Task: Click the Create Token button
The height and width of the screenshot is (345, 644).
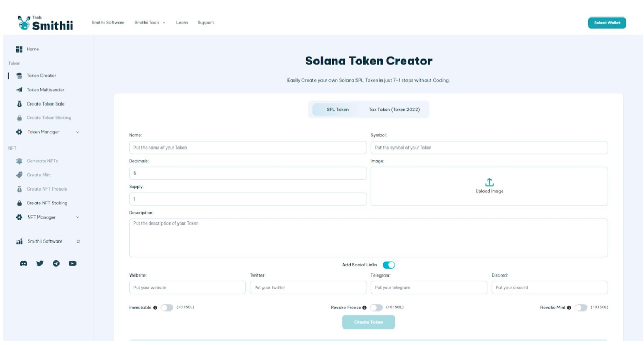Action: click(368, 322)
